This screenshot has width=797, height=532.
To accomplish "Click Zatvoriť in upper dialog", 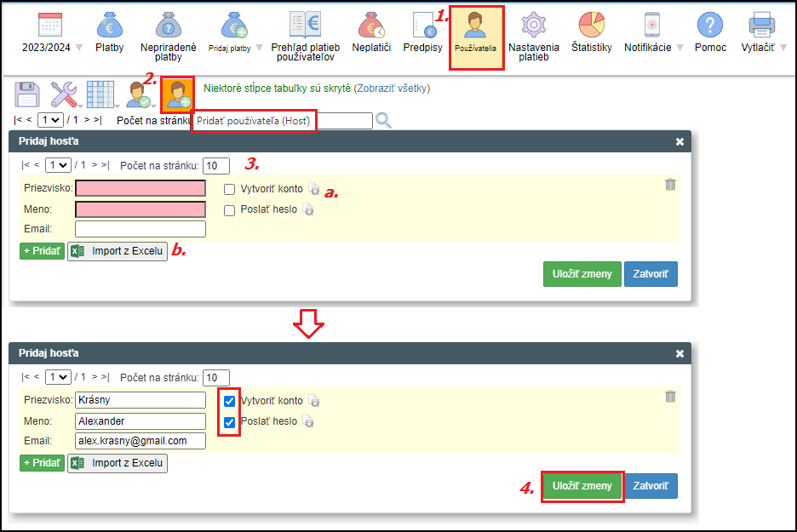I will 651,274.
